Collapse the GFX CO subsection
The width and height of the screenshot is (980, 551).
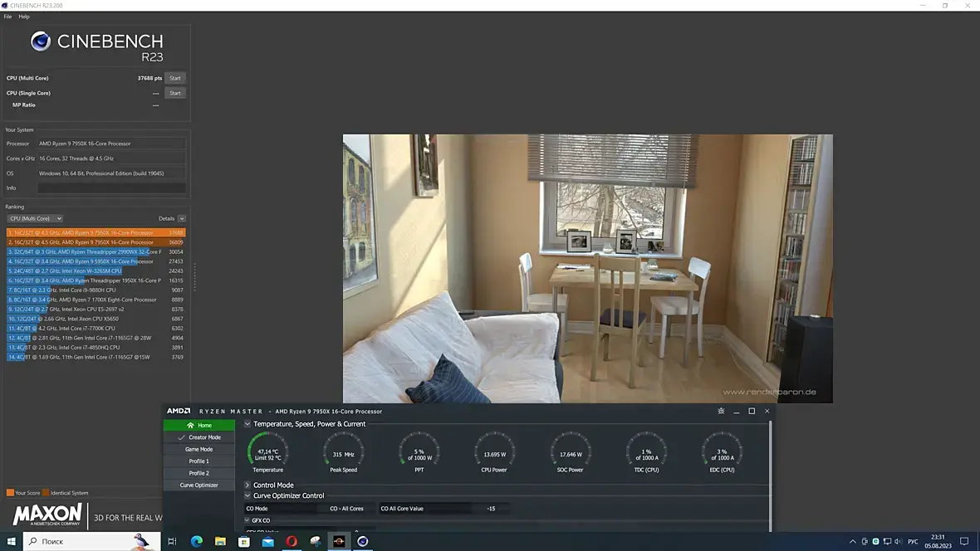pos(247,520)
